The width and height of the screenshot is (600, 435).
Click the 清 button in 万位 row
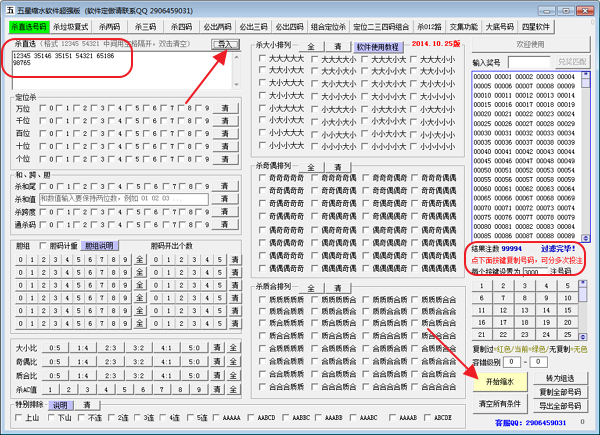coord(225,107)
